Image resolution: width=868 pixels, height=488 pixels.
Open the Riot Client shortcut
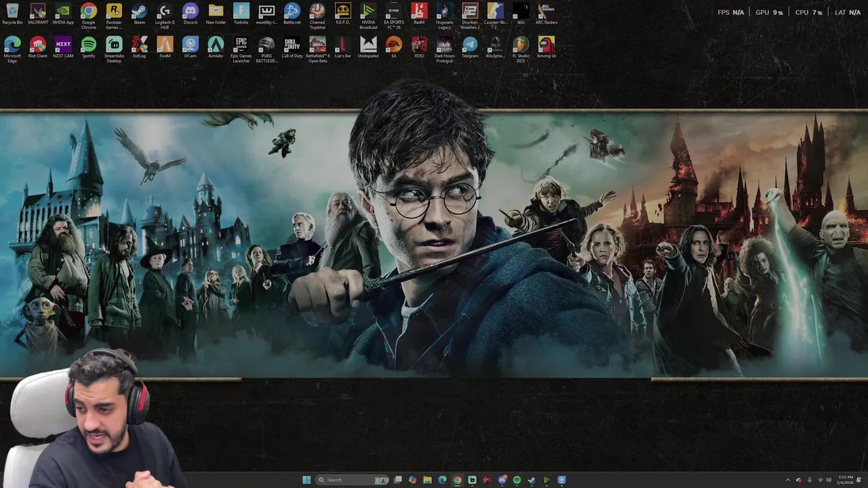point(38,47)
